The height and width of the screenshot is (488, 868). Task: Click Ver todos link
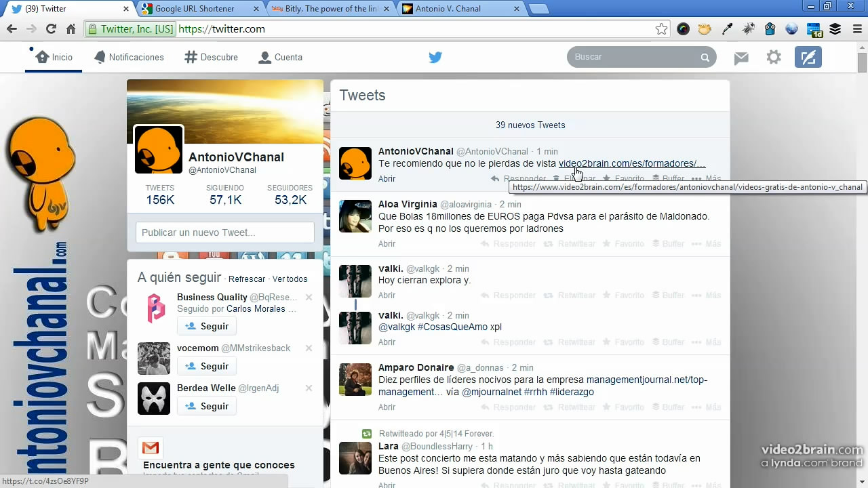pyautogui.click(x=290, y=279)
